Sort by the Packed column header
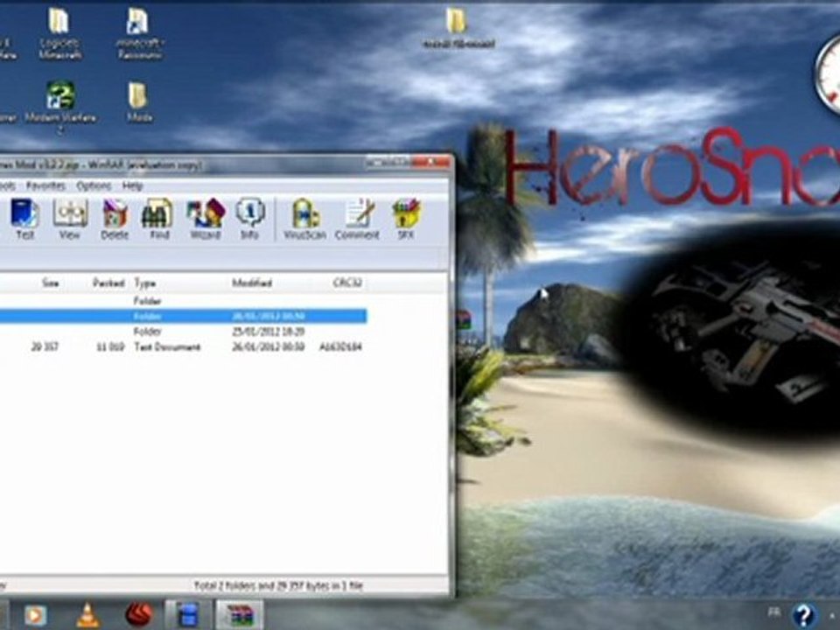840x630 pixels. [x=108, y=283]
